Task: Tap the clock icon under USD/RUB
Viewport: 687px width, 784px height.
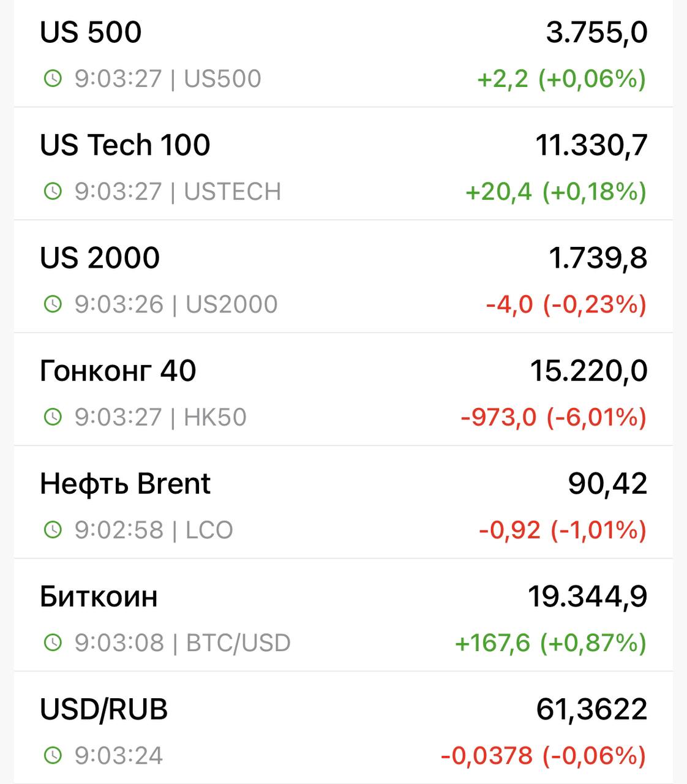Action: pyautogui.click(x=53, y=755)
